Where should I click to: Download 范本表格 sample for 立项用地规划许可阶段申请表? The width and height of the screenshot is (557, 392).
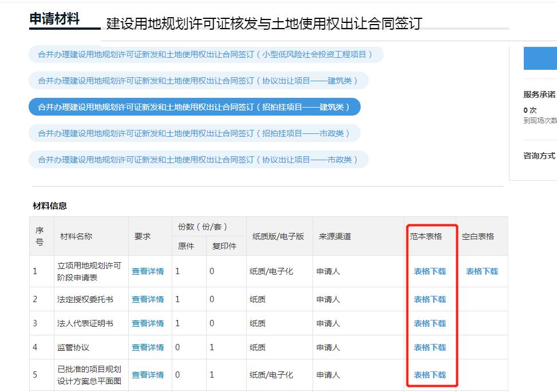tap(429, 271)
